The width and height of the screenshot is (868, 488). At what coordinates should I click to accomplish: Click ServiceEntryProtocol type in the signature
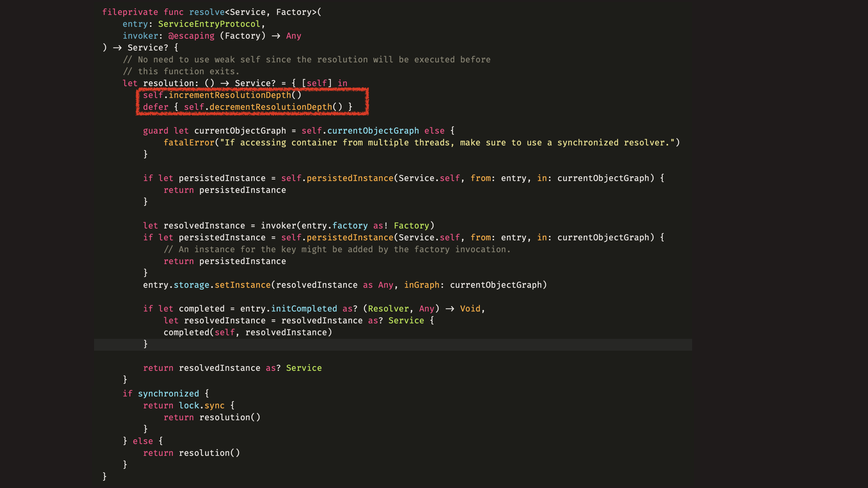tap(209, 24)
